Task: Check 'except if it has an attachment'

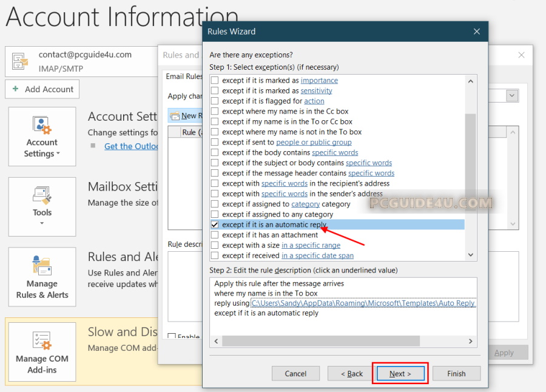Action: pyautogui.click(x=214, y=235)
